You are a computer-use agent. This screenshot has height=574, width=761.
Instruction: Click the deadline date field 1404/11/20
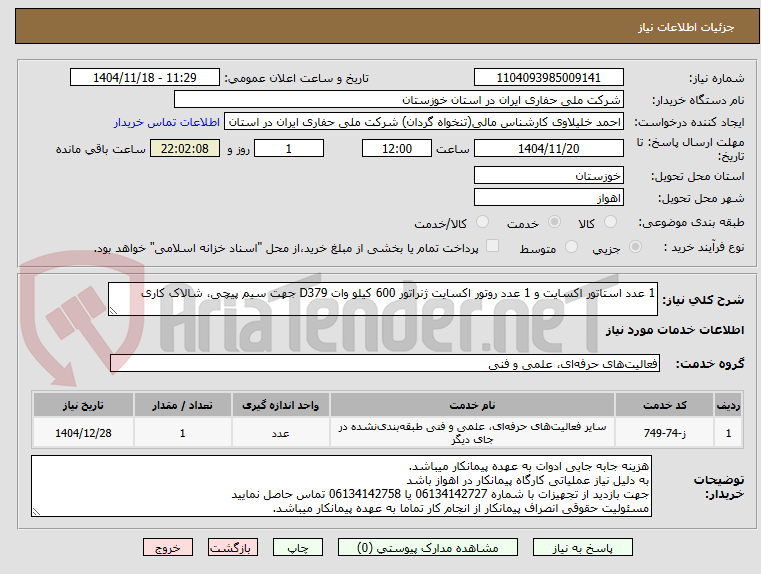point(548,148)
